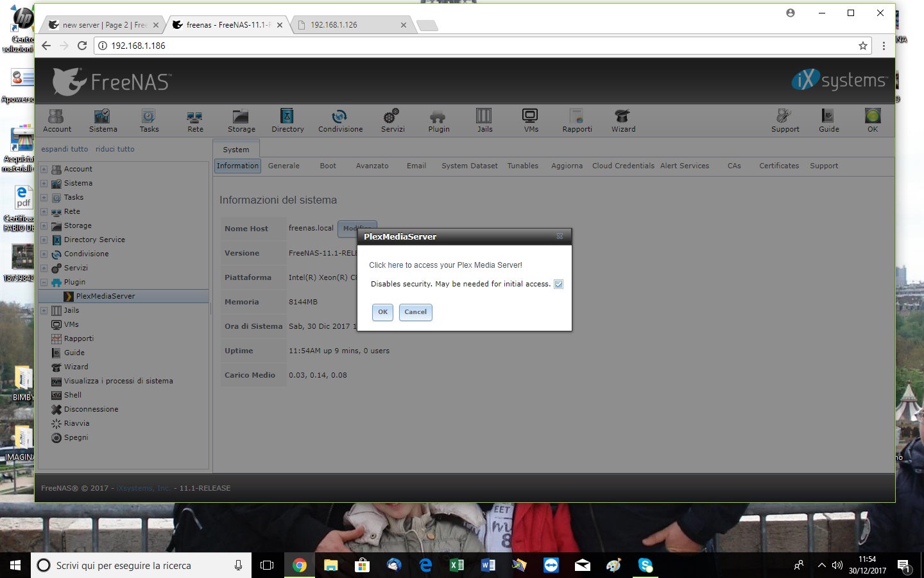Launch the Wizard toolbar icon
Screen dimensions: 924x578
[x=623, y=121]
